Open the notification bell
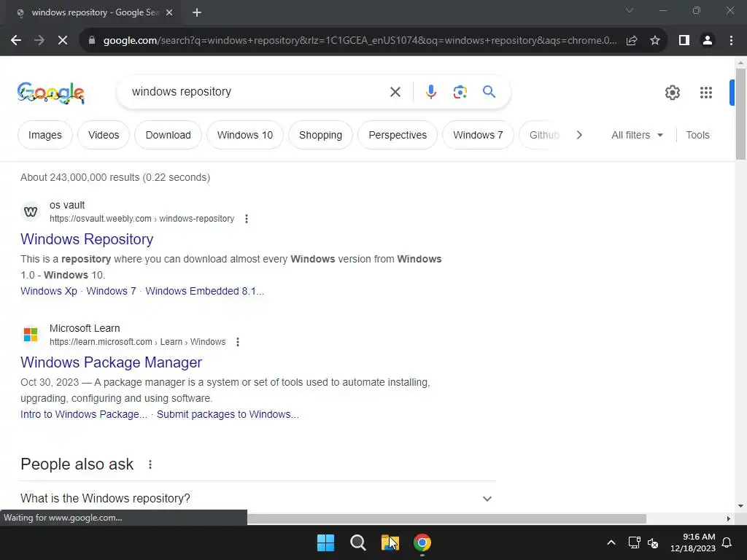The height and width of the screenshot is (560, 747). pos(727,542)
